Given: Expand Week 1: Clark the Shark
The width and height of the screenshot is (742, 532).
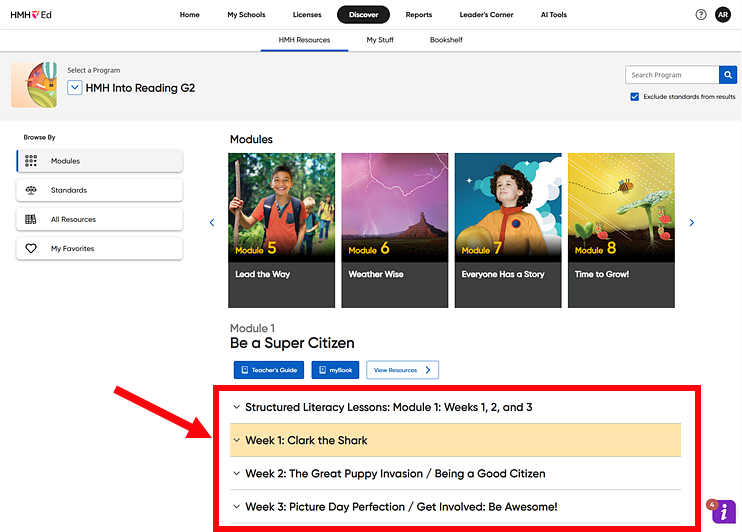Looking at the screenshot, I should click(455, 440).
